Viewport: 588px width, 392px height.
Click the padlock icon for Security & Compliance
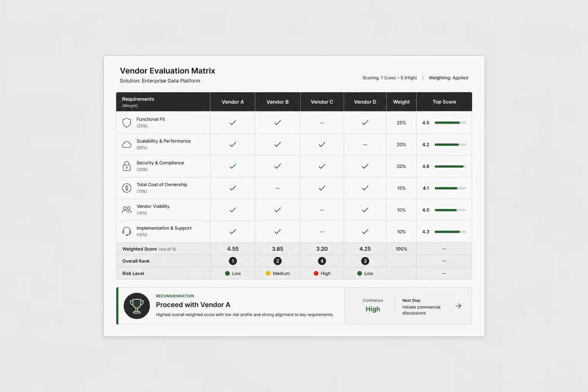(127, 166)
